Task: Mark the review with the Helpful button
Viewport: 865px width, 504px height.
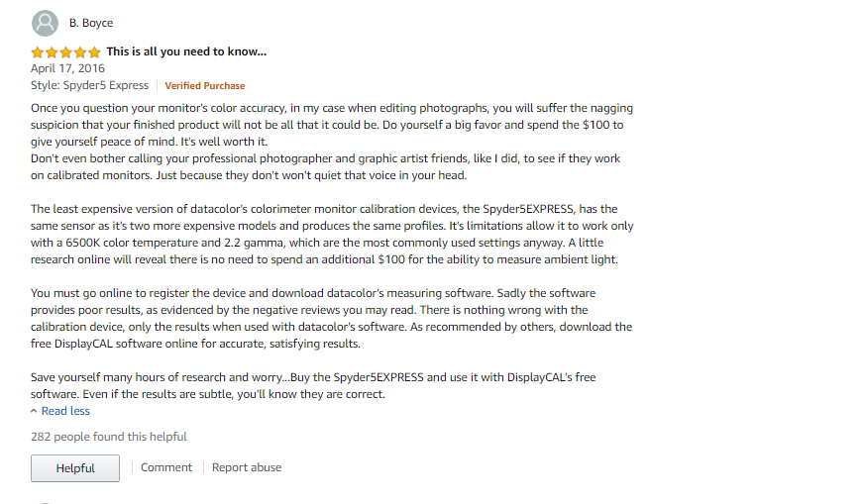Action: (x=75, y=468)
